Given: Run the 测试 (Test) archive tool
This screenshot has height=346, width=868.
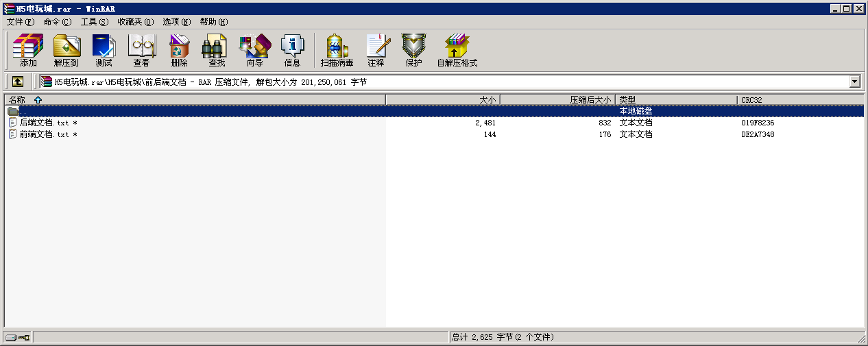Looking at the screenshot, I should pos(104,50).
